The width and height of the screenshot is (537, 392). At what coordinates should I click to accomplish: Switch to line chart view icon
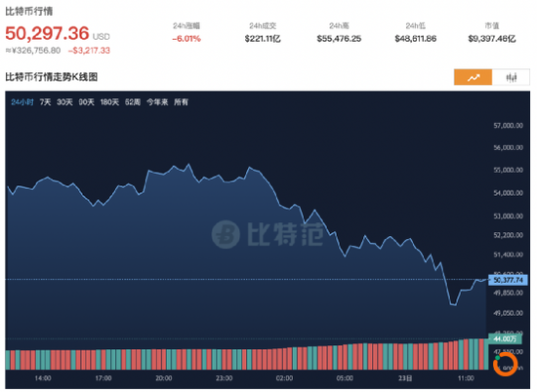coord(474,77)
